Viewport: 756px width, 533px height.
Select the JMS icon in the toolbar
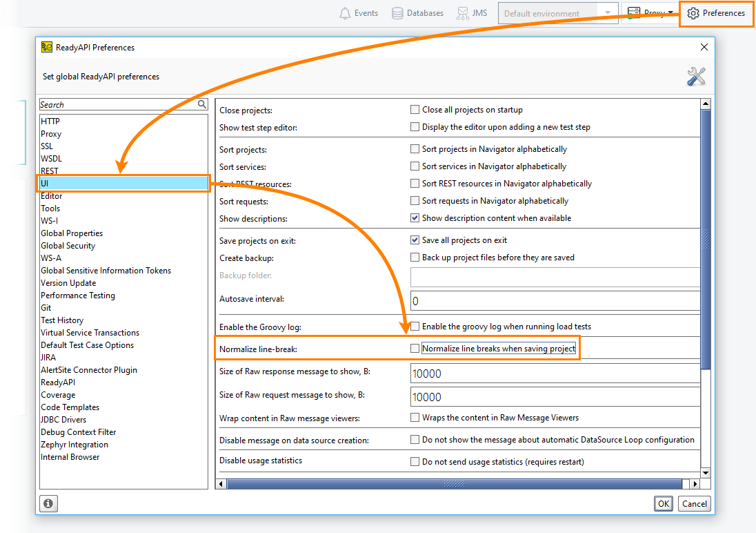pos(461,12)
